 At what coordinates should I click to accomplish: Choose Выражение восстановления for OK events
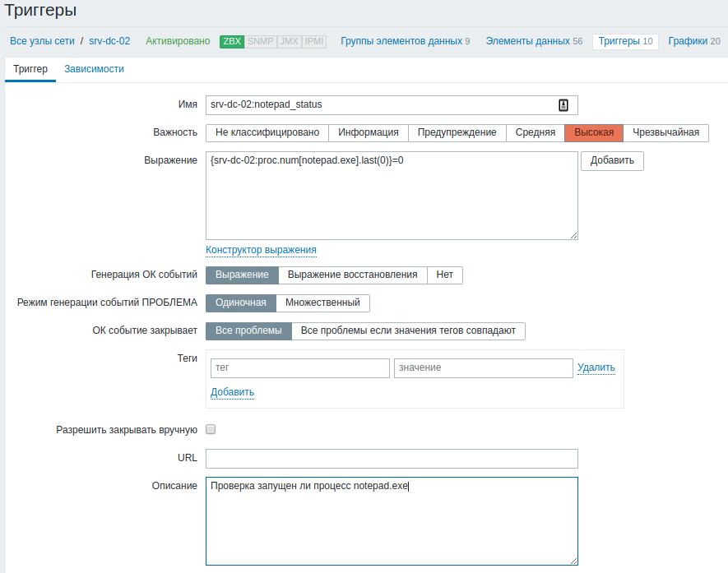[352, 275]
